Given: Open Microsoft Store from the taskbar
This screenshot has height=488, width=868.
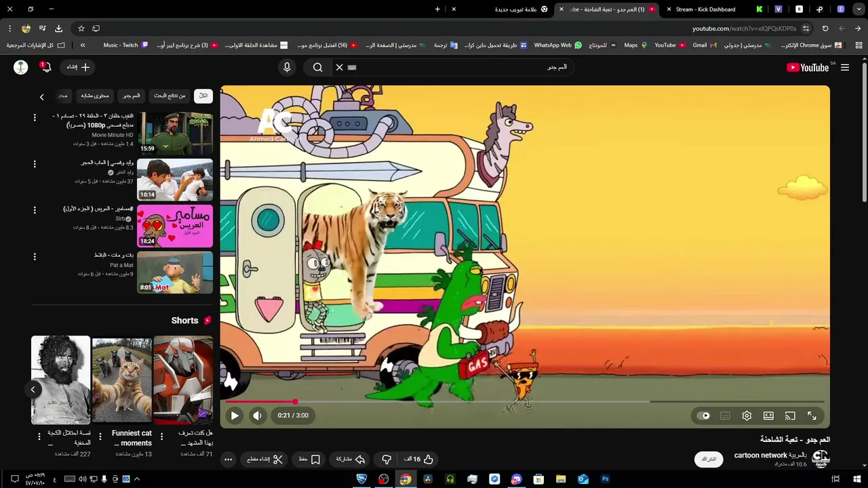Looking at the screenshot, I should [x=538, y=479].
